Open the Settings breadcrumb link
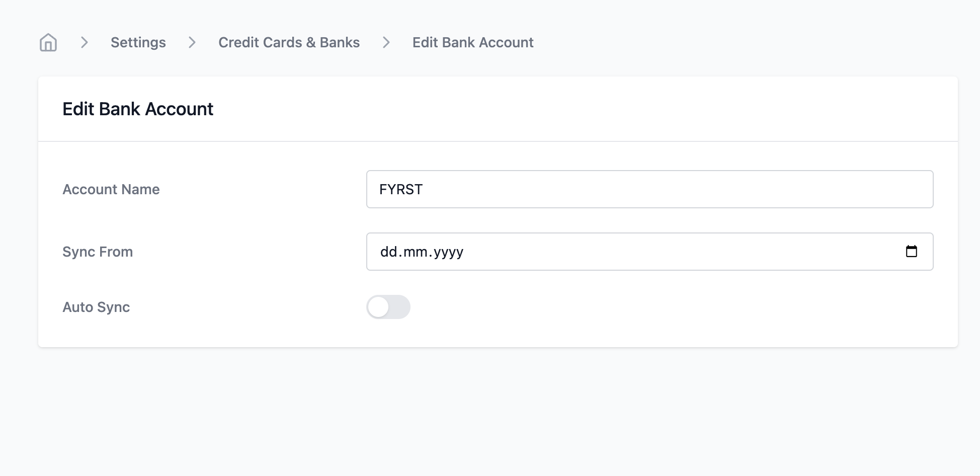The height and width of the screenshot is (476, 980). (x=138, y=42)
